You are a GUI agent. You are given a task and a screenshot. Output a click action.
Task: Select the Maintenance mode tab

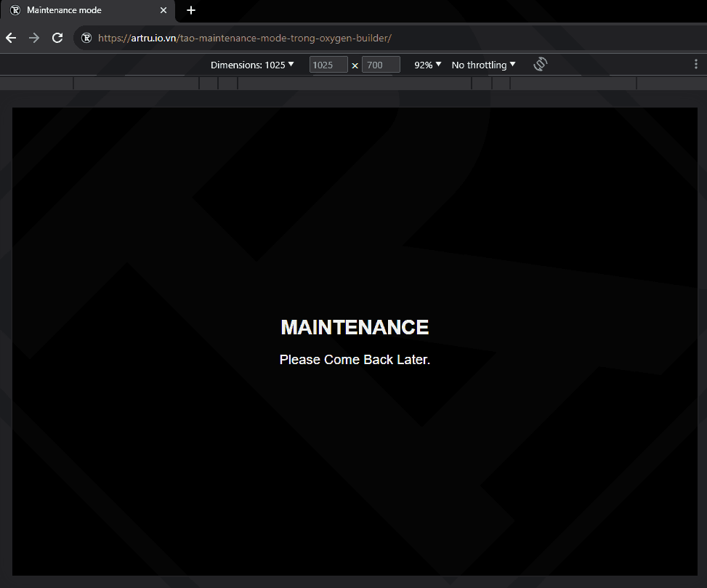click(88, 10)
